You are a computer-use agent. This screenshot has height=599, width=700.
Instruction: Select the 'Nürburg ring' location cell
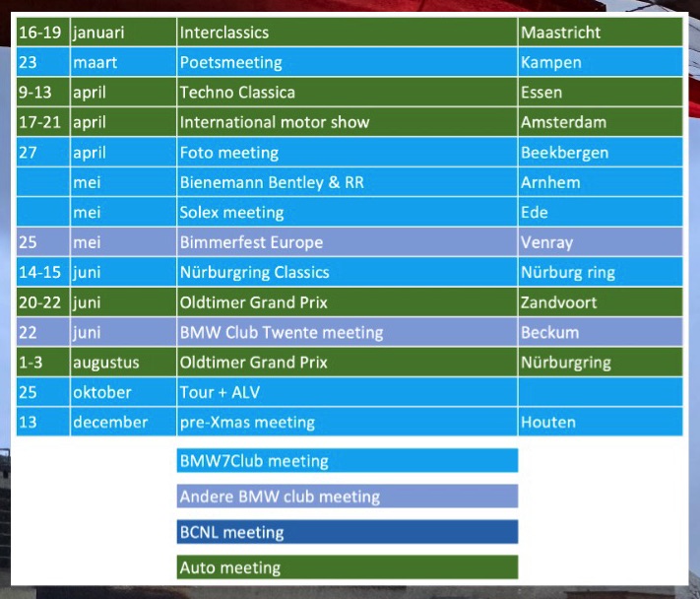coord(601,272)
